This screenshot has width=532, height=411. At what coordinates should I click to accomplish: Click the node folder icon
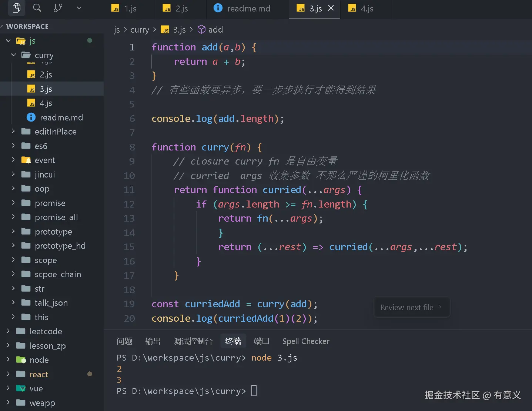coord(21,360)
